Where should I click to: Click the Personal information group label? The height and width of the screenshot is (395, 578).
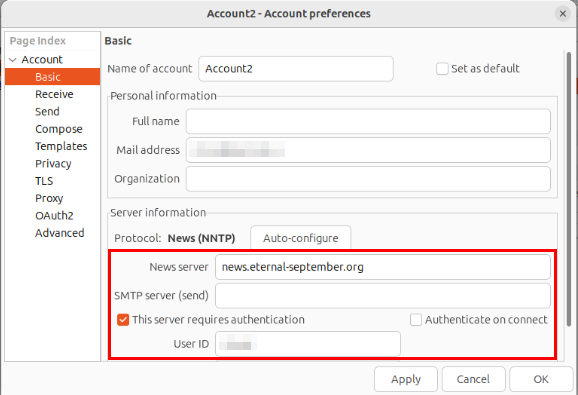(163, 96)
